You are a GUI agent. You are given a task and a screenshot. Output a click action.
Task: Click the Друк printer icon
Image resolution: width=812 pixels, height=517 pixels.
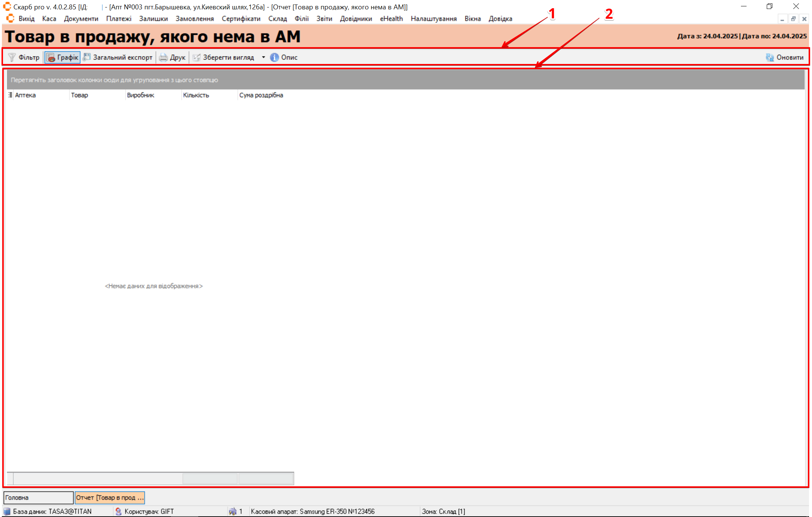[x=163, y=57]
